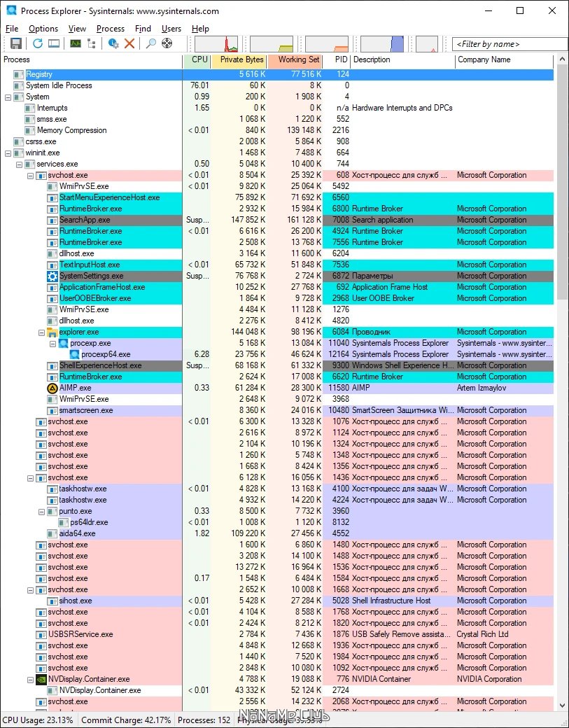Click the AIMP.exe yellow icon
Image resolution: width=569 pixels, height=728 pixels.
coord(52,388)
